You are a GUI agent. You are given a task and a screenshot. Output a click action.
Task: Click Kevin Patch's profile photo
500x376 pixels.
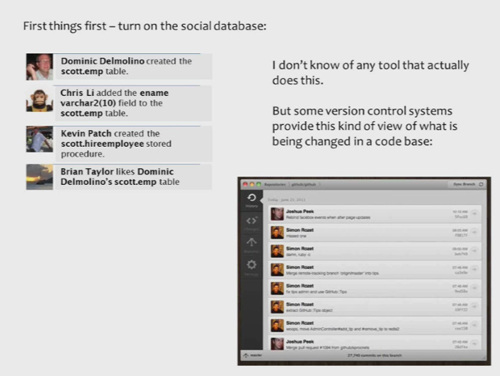(x=40, y=139)
